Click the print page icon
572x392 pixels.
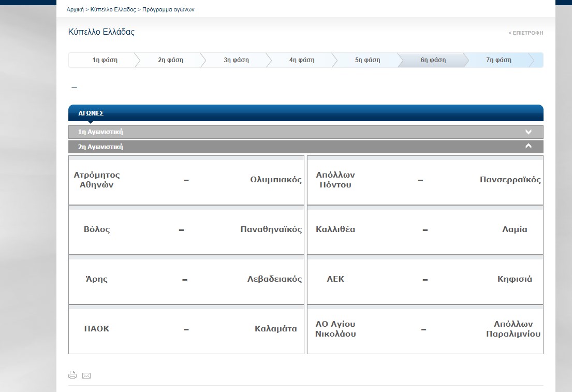72,375
